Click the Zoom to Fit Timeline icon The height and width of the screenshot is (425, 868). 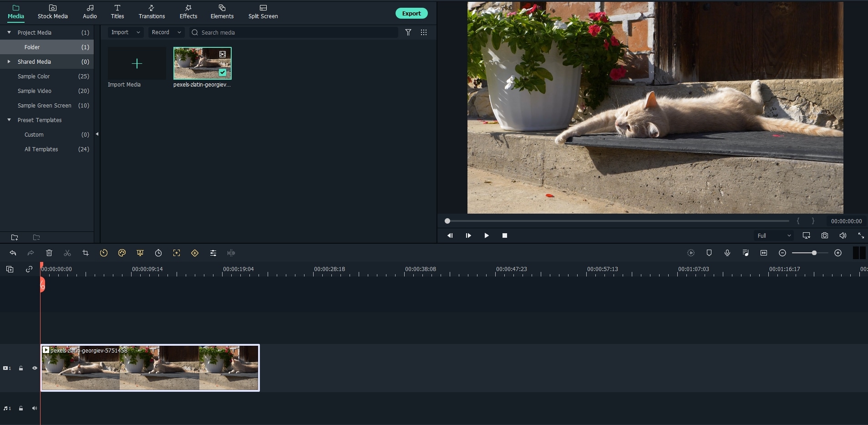click(764, 253)
